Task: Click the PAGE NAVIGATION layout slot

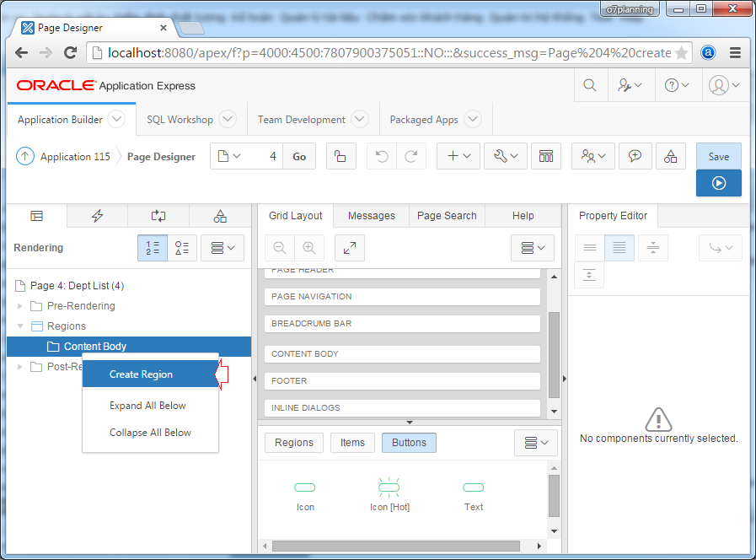Action: tap(402, 297)
